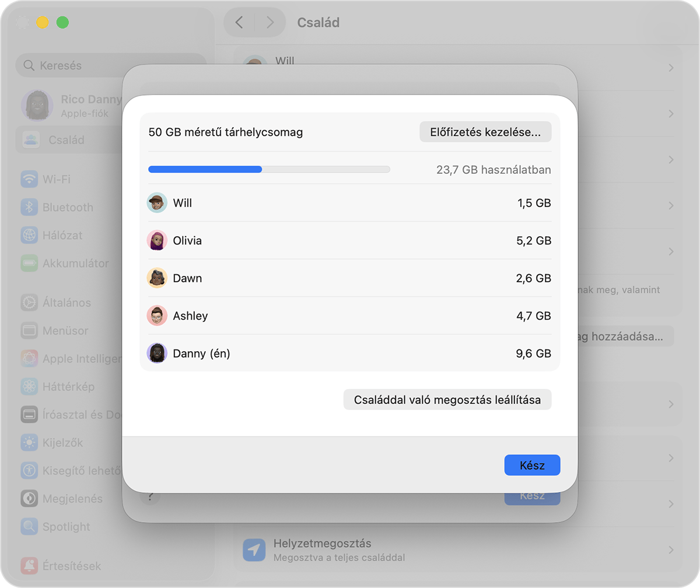This screenshot has width=700, height=588.
Task: Click the Dawn name label
Action: coord(187,278)
